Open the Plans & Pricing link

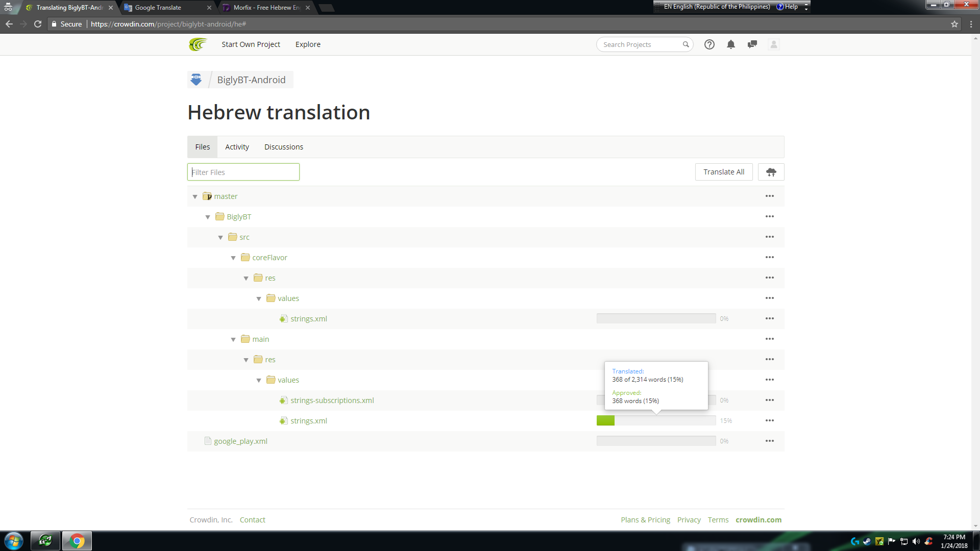(645, 519)
